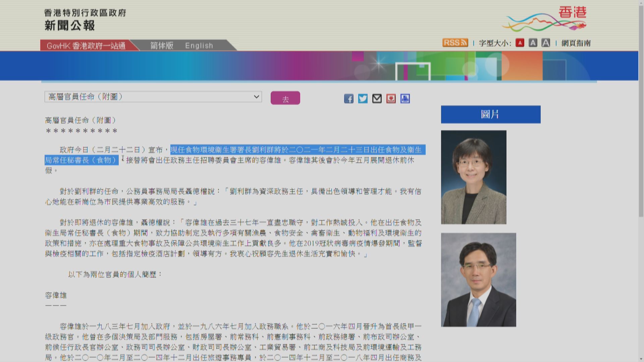Expand the 高層官員任命（附圖） combo box arrow
The height and width of the screenshot is (362, 644).
(257, 97)
